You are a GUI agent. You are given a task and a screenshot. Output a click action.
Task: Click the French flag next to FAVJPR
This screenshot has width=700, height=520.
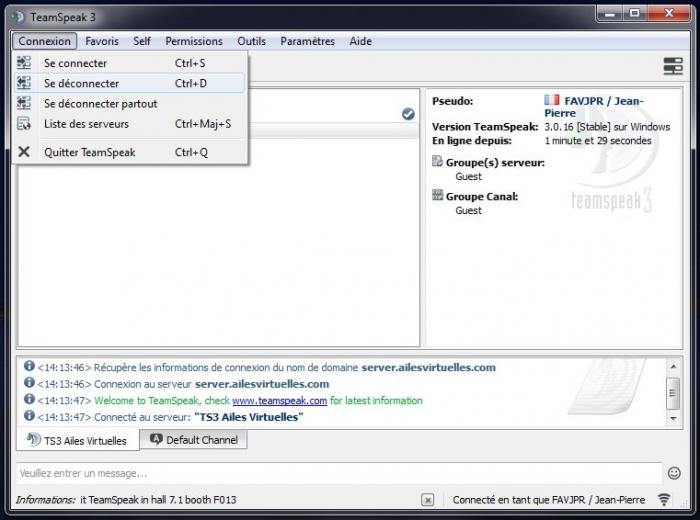(552, 100)
